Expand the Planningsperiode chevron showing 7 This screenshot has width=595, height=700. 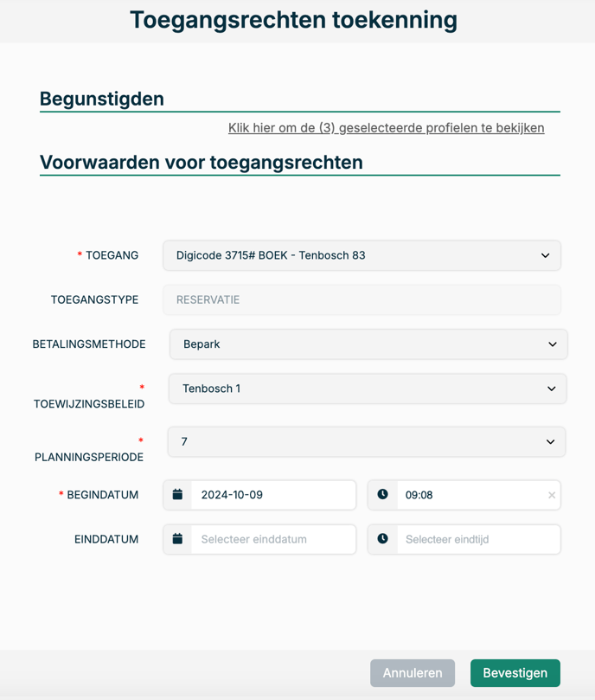(x=550, y=441)
